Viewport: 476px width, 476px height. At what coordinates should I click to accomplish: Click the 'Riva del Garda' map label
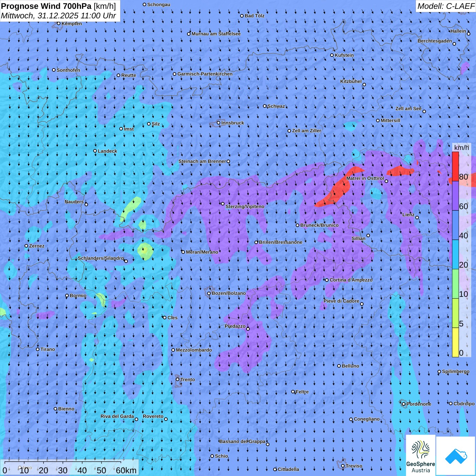[117, 416]
